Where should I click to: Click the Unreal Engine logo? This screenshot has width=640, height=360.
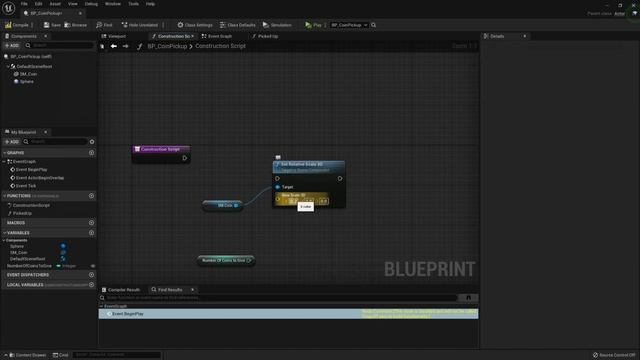[8, 8]
